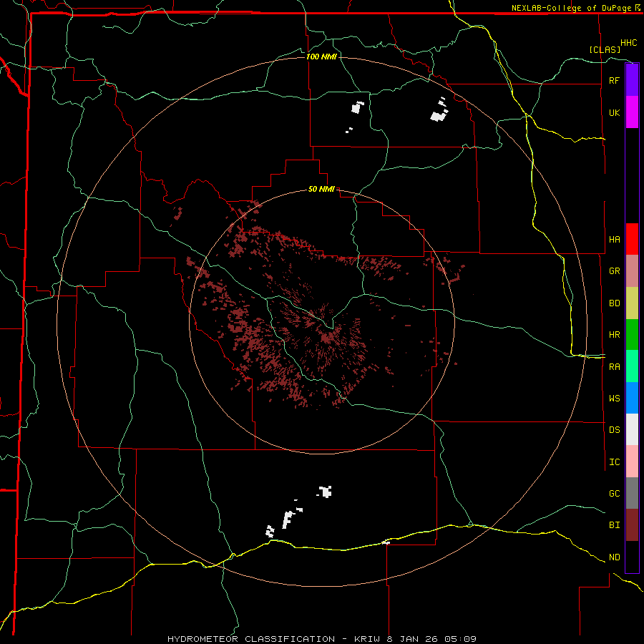The width and height of the screenshot is (644, 644).
Task: Click the '100 NMI' range ring label
Action: 321,57
